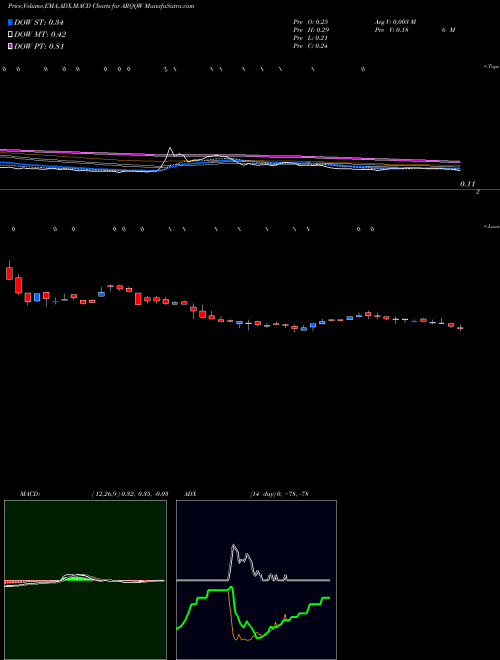
Task: Click the 'ADX' panel heading
Action: tap(189, 493)
